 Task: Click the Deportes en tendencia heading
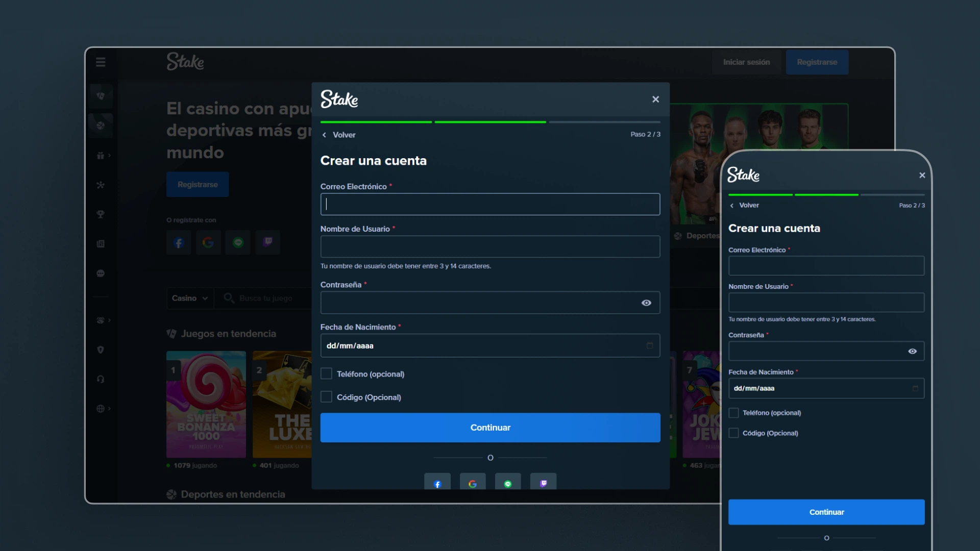pyautogui.click(x=233, y=494)
